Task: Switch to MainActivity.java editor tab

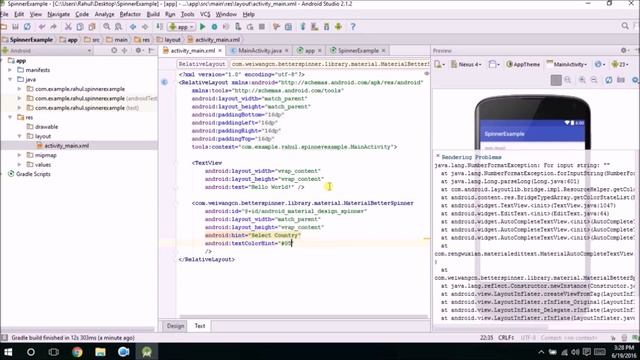Action: tap(260, 51)
